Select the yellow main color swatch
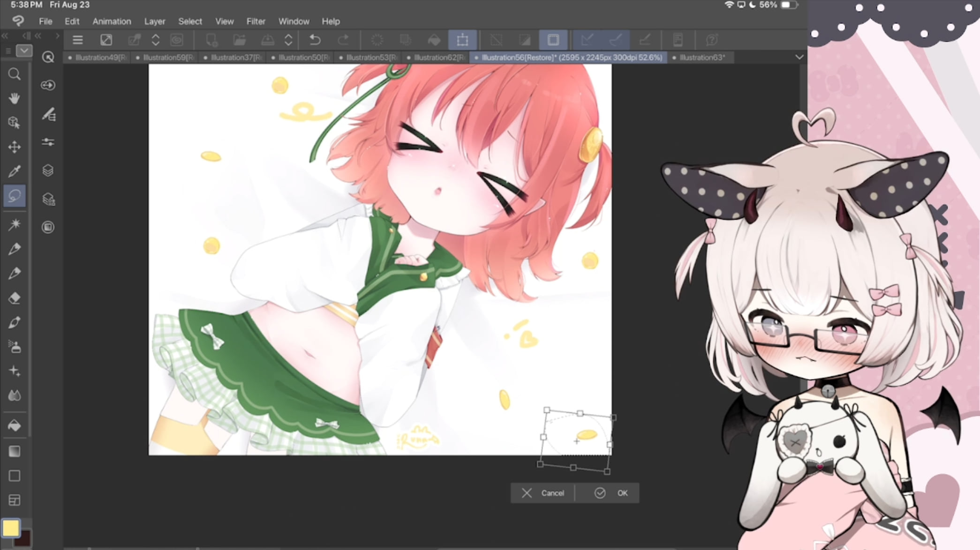 coord(11,528)
